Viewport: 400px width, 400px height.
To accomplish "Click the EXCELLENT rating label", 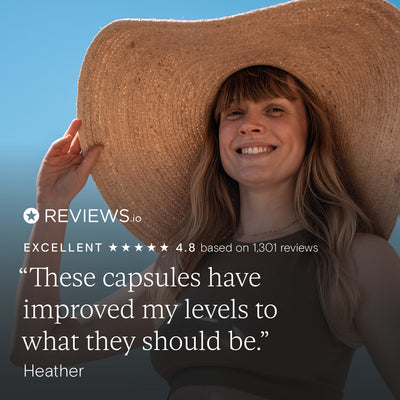I will (63, 248).
